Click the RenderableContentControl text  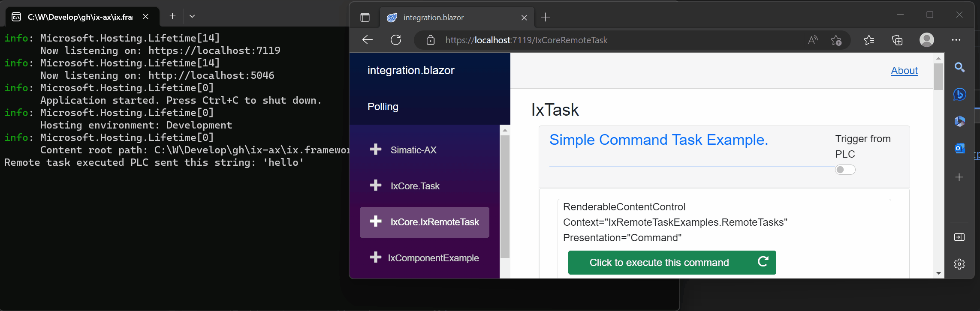(624, 207)
